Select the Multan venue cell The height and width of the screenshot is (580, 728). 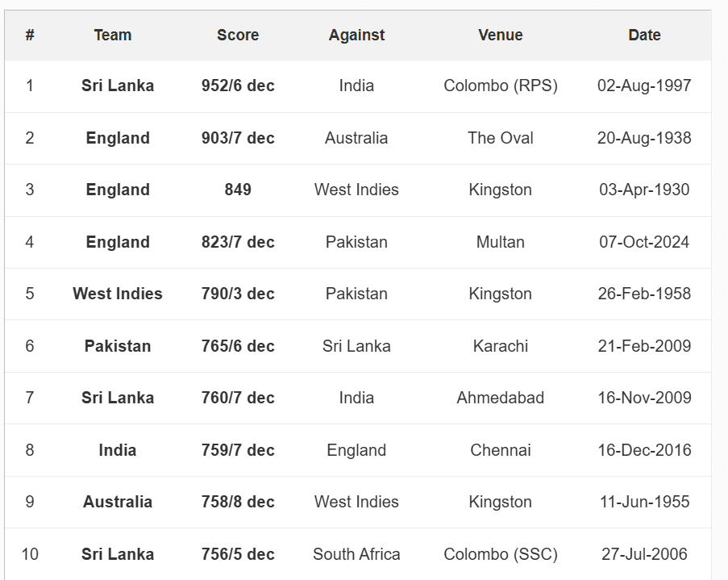click(500, 242)
